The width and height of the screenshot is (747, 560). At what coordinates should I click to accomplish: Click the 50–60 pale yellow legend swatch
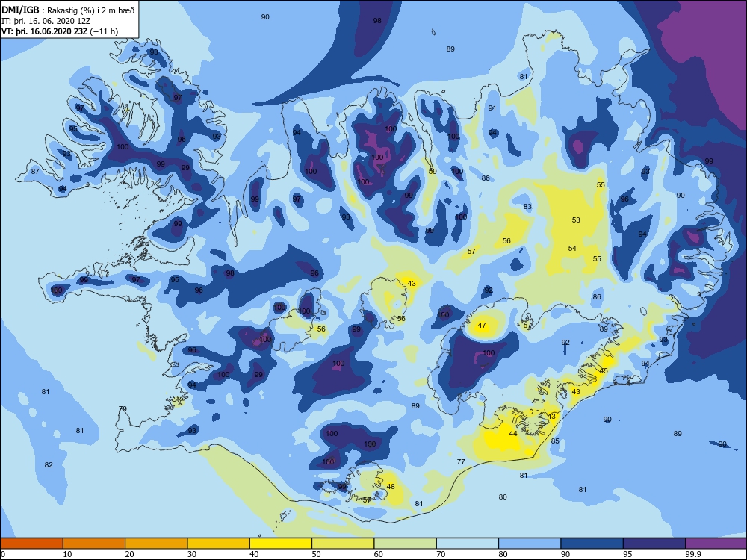coord(343,544)
